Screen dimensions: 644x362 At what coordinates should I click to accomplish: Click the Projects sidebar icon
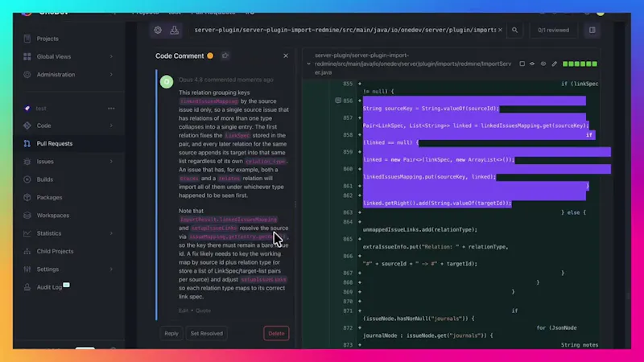click(x=27, y=39)
